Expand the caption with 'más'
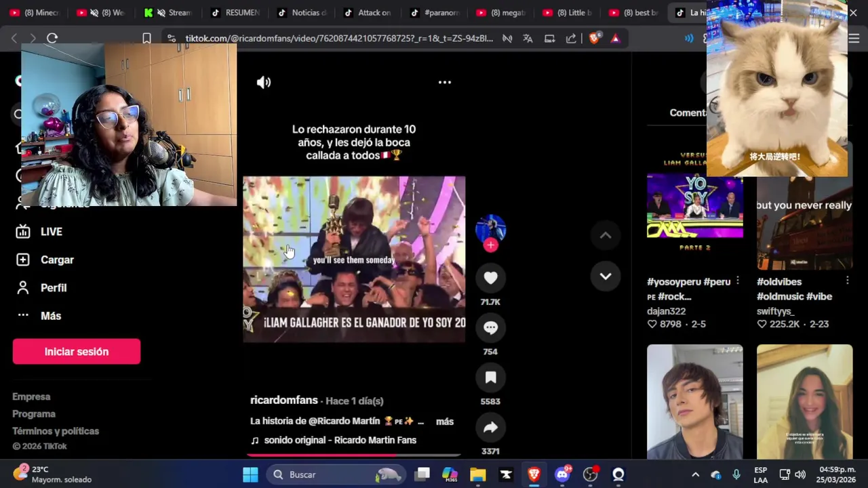Image resolution: width=868 pixels, height=488 pixels. pos(445,422)
